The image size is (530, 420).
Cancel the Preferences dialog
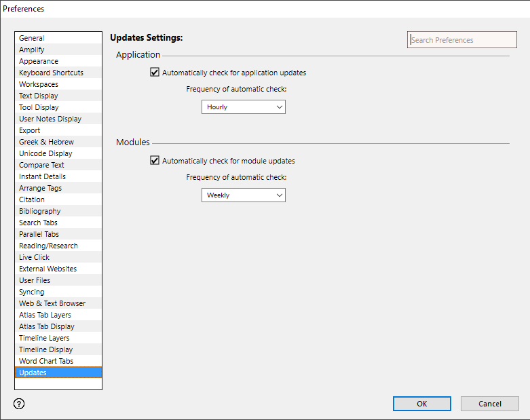click(489, 404)
